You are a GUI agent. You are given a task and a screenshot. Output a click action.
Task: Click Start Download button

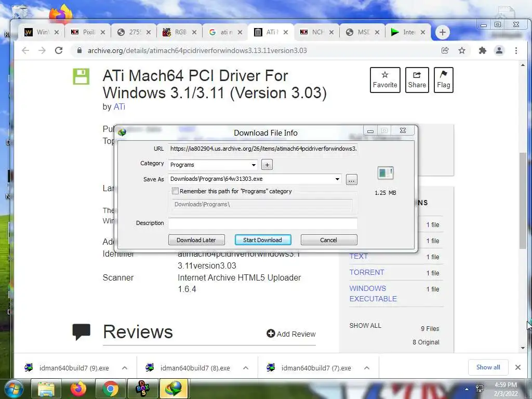(x=262, y=240)
